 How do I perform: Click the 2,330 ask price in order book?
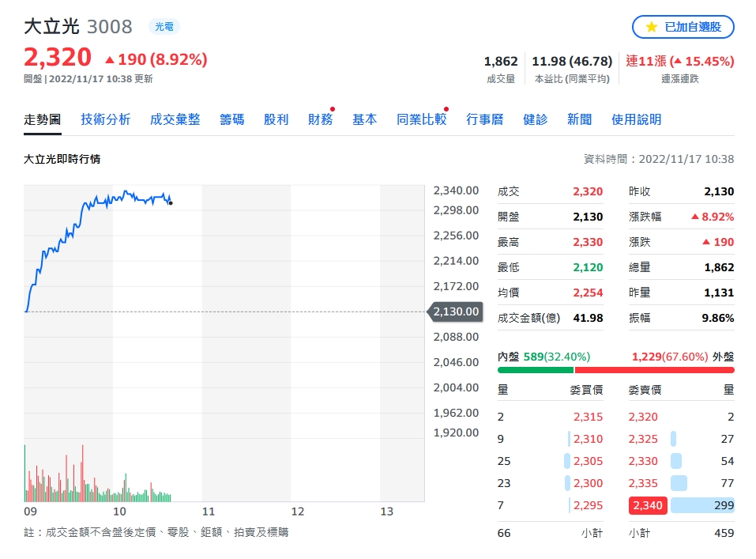(643, 461)
